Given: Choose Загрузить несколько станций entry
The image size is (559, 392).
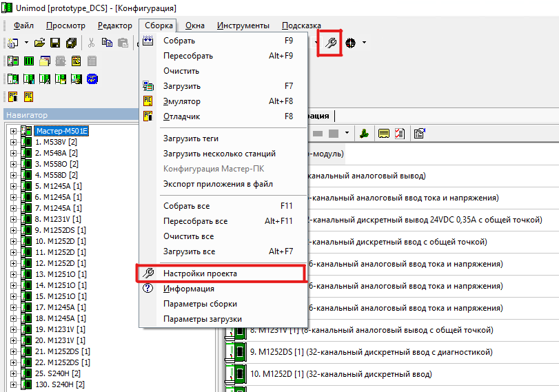Looking at the screenshot, I should [x=223, y=154].
